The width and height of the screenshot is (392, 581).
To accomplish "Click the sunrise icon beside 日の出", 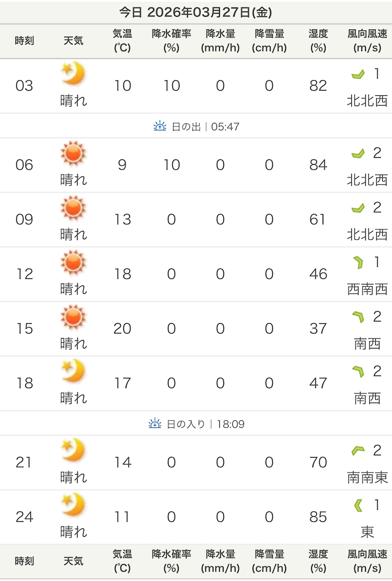I will pos(160,126).
